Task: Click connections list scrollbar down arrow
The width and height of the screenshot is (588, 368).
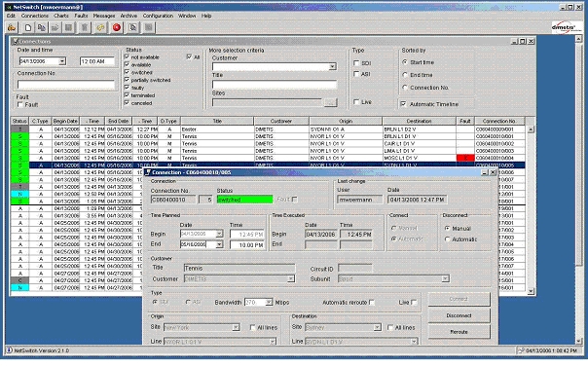Action: 531,291
